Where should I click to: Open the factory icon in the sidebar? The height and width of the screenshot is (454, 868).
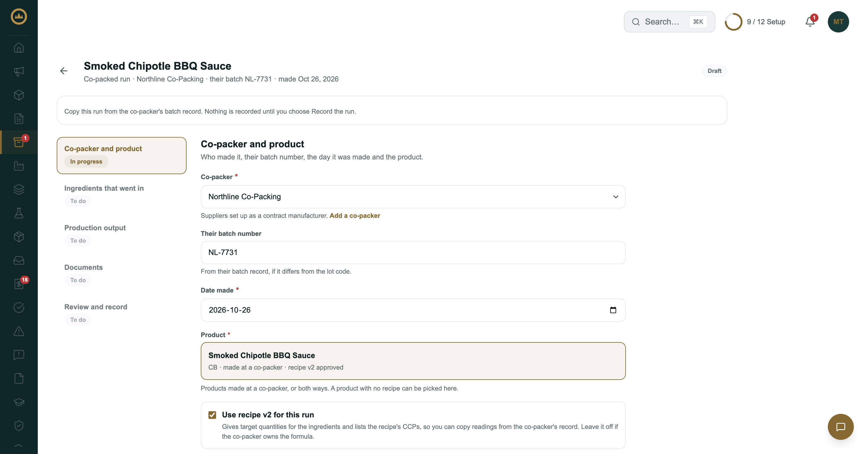19,166
